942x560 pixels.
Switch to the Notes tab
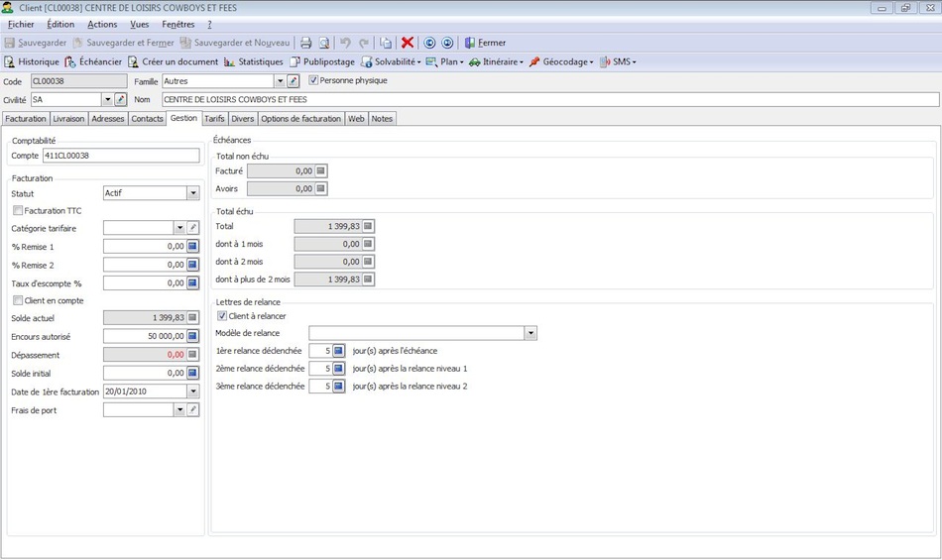382,119
